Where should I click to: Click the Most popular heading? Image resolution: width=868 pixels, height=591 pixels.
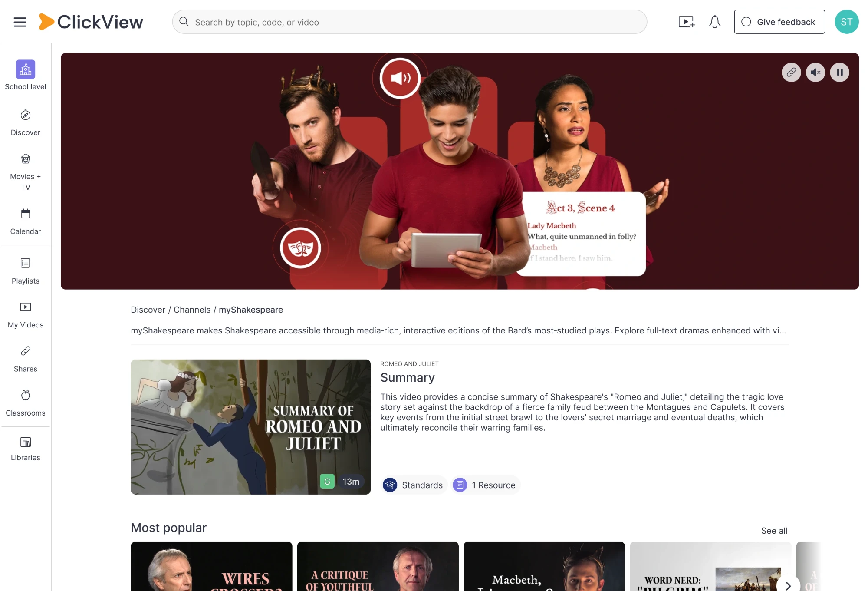pyautogui.click(x=168, y=528)
